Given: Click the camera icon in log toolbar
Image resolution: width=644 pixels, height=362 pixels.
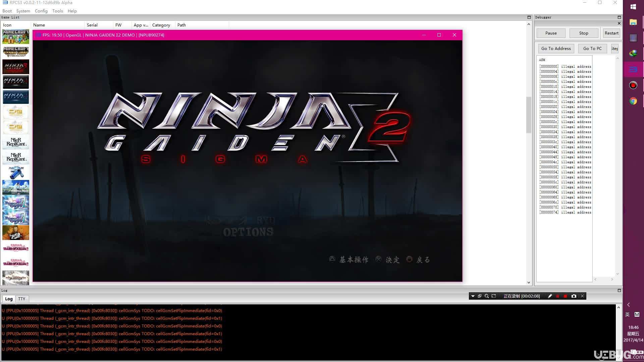Looking at the screenshot, I should pyautogui.click(x=574, y=296).
